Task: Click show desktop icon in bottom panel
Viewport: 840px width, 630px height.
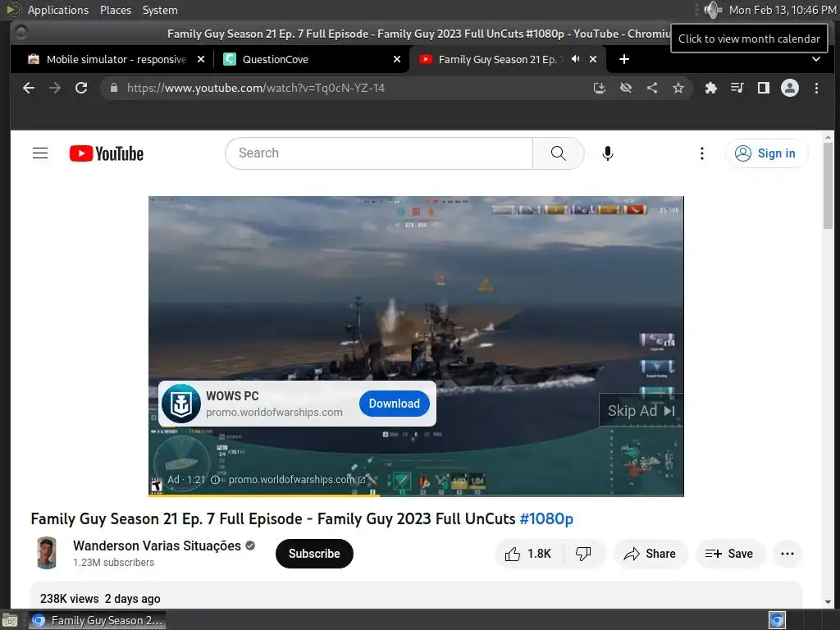Action: point(10,620)
